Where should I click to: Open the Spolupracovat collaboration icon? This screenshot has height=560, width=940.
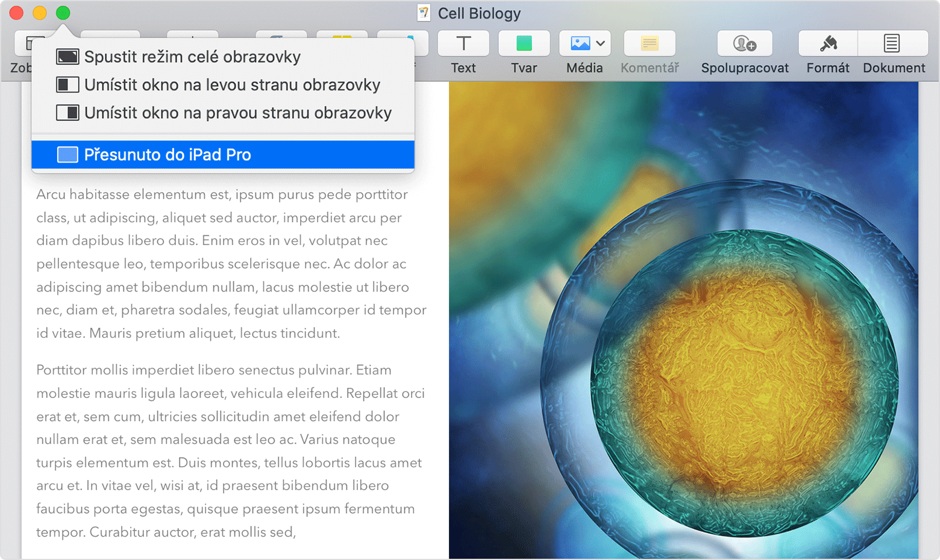(x=744, y=44)
